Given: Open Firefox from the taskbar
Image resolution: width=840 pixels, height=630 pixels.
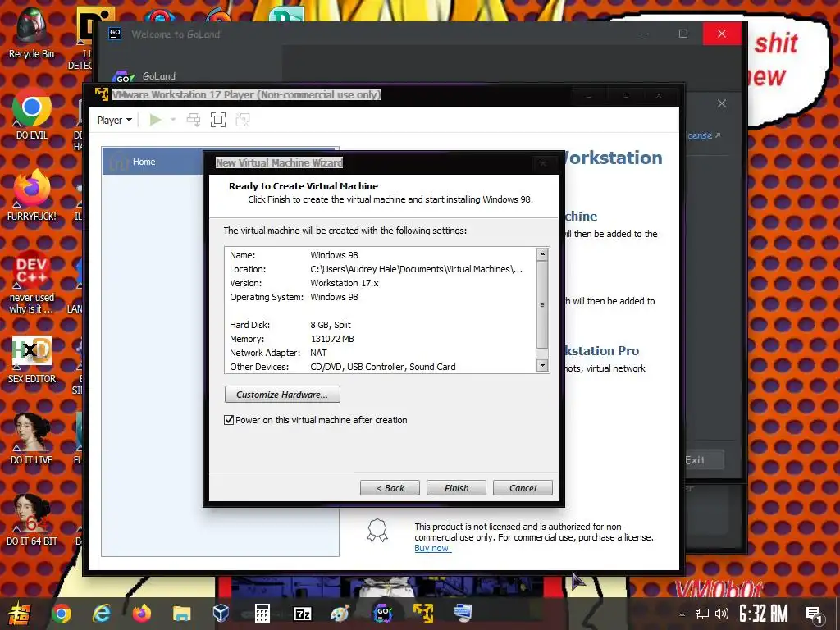Looking at the screenshot, I should point(141,614).
